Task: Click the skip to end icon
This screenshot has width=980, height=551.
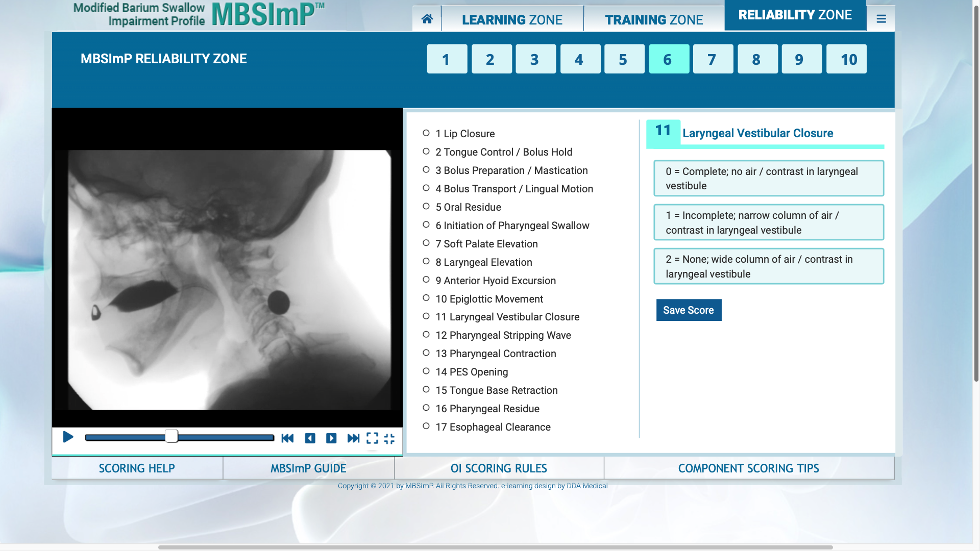Action: (353, 439)
